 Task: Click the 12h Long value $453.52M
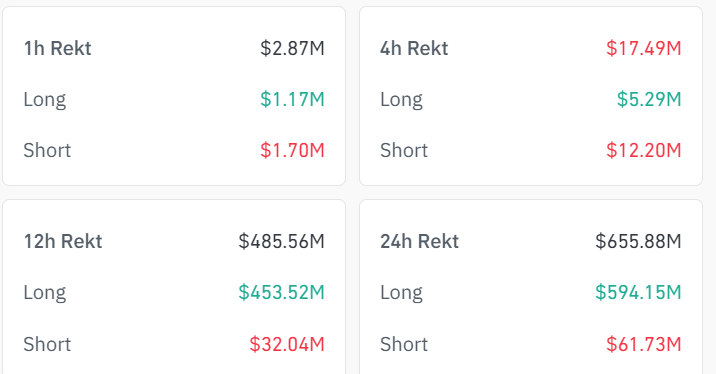pos(281,292)
